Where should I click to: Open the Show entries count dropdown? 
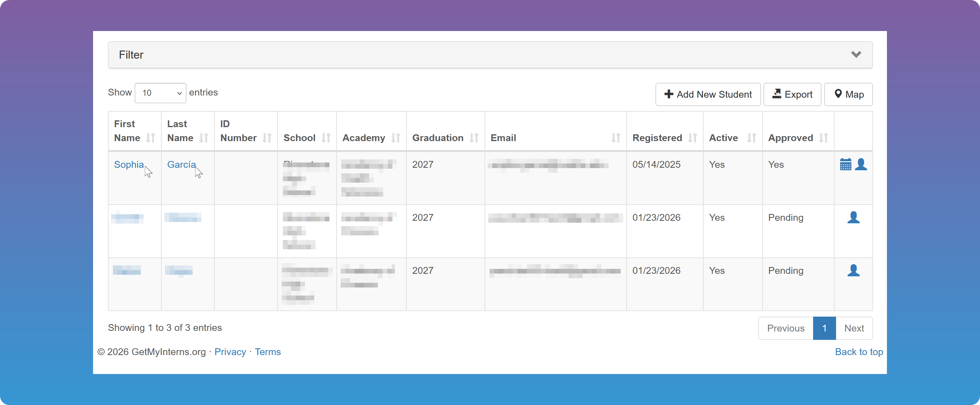coord(160,93)
